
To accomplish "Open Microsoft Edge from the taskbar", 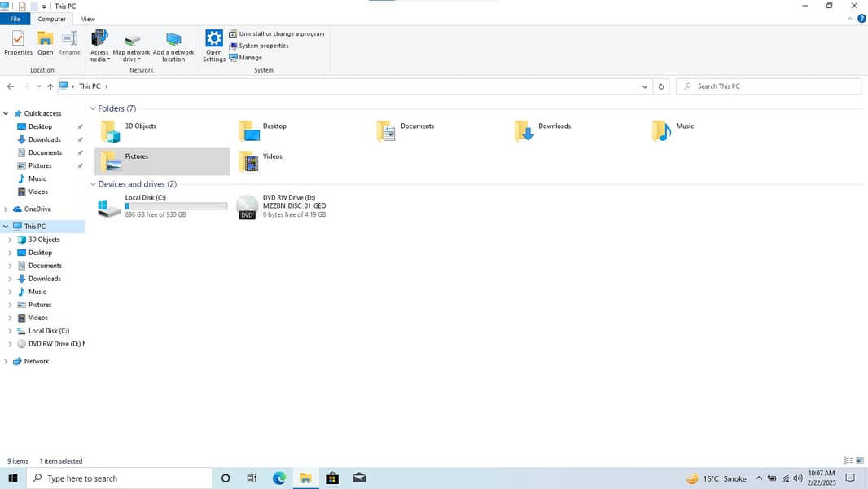I will (279, 478).
